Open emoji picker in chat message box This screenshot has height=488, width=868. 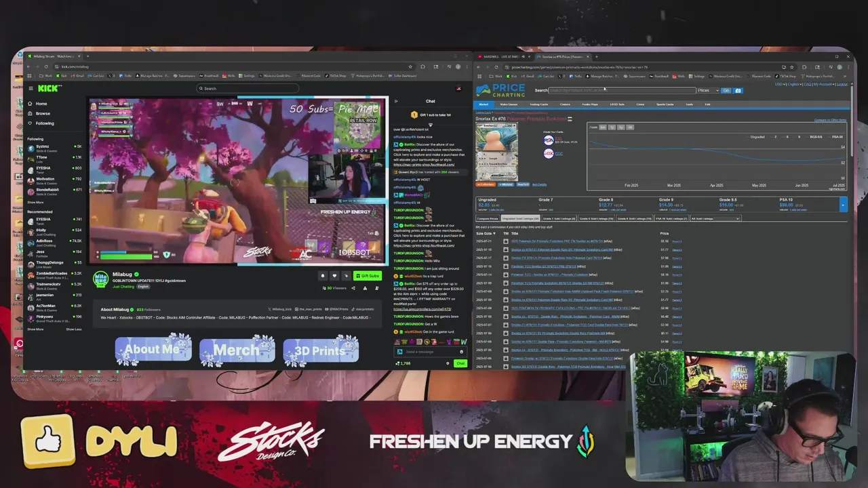461,352
